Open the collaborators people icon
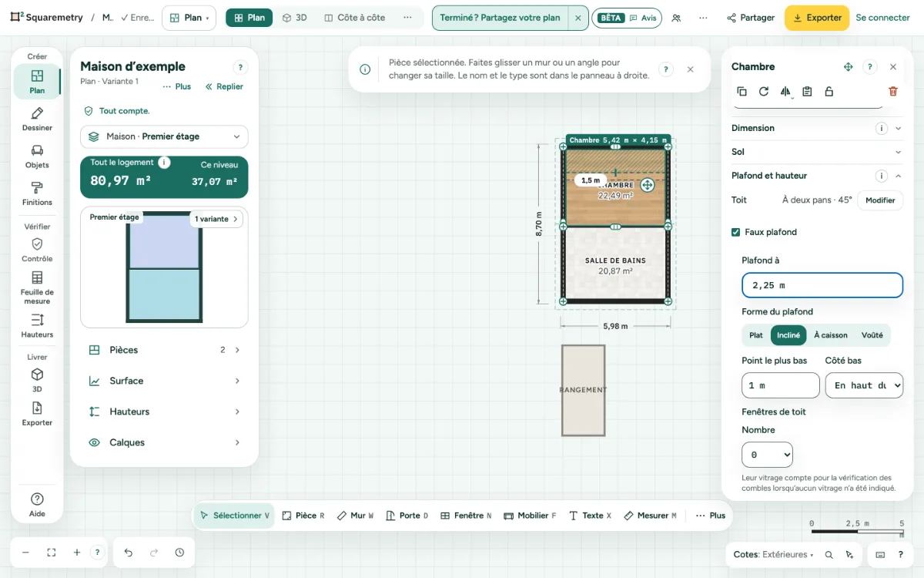 pyautogui.click(x=676, y=18)
